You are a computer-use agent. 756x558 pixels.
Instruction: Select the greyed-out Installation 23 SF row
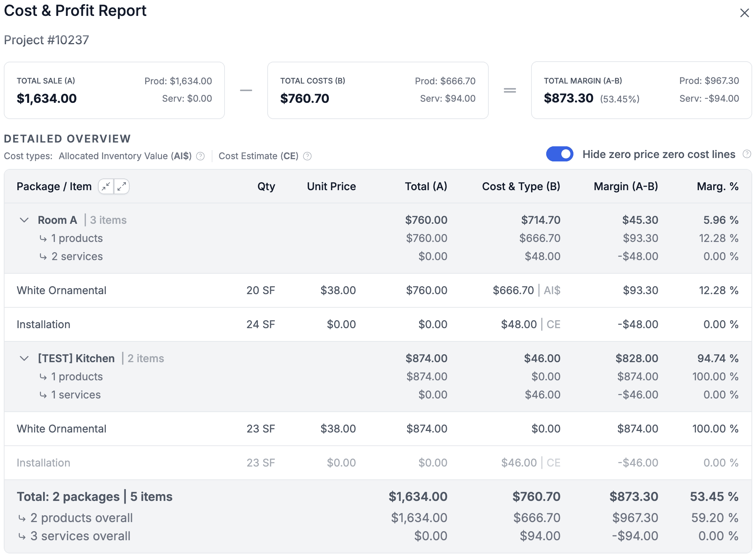[x=43, y=463]
